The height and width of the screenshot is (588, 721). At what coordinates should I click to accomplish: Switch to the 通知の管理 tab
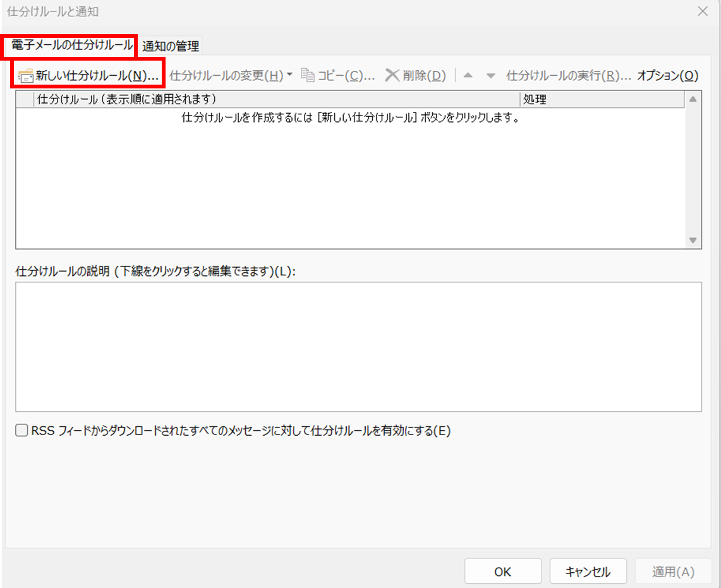click(171, 46)
